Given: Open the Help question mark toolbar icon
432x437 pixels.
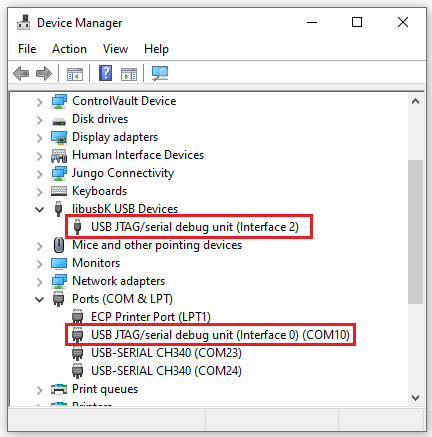Looking at the screenshot, I should (105, 73).
